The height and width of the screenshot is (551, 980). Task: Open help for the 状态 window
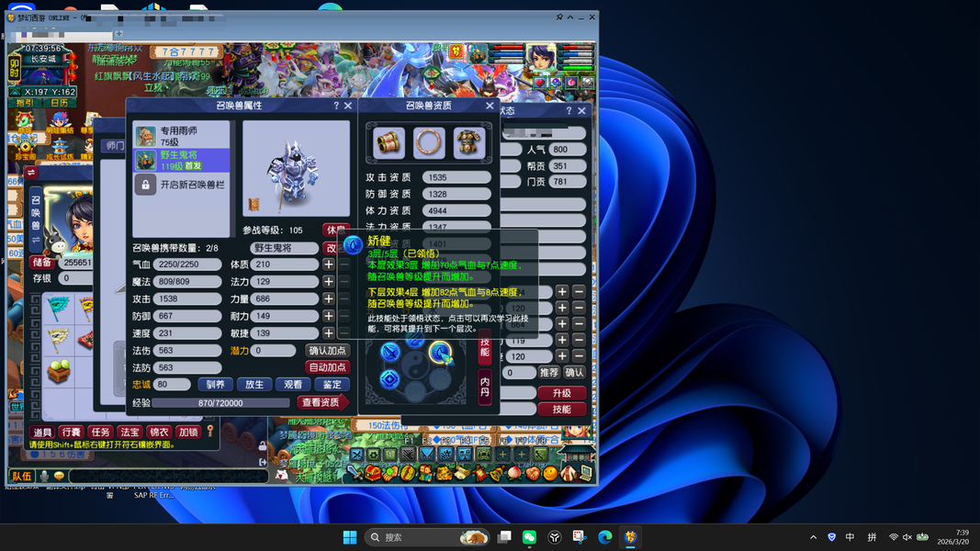point(569,110)
